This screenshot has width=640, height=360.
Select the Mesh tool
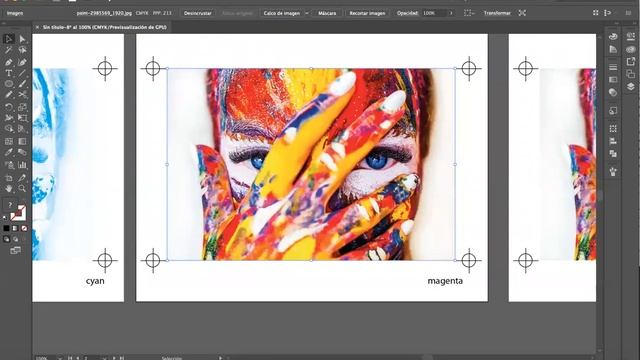pos(9,141)
